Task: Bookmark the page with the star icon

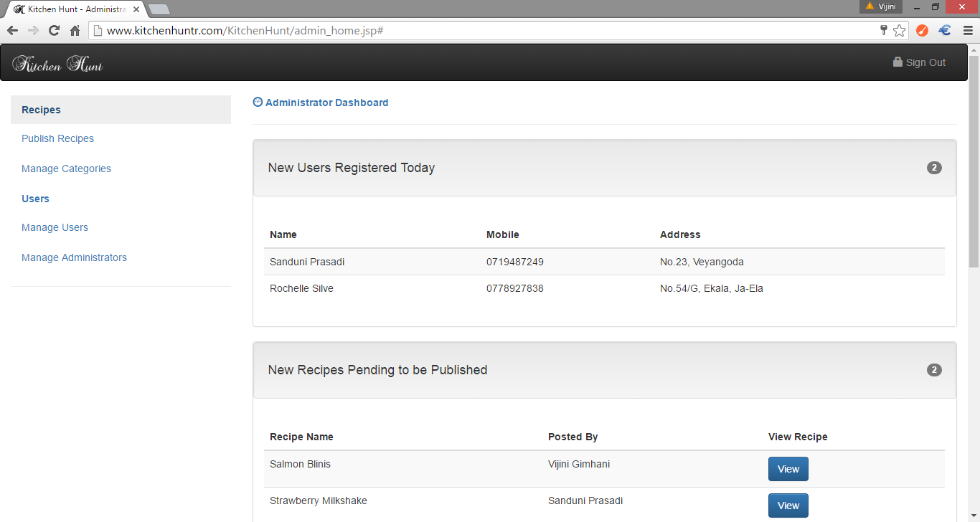Action: (x=900, y=31)
